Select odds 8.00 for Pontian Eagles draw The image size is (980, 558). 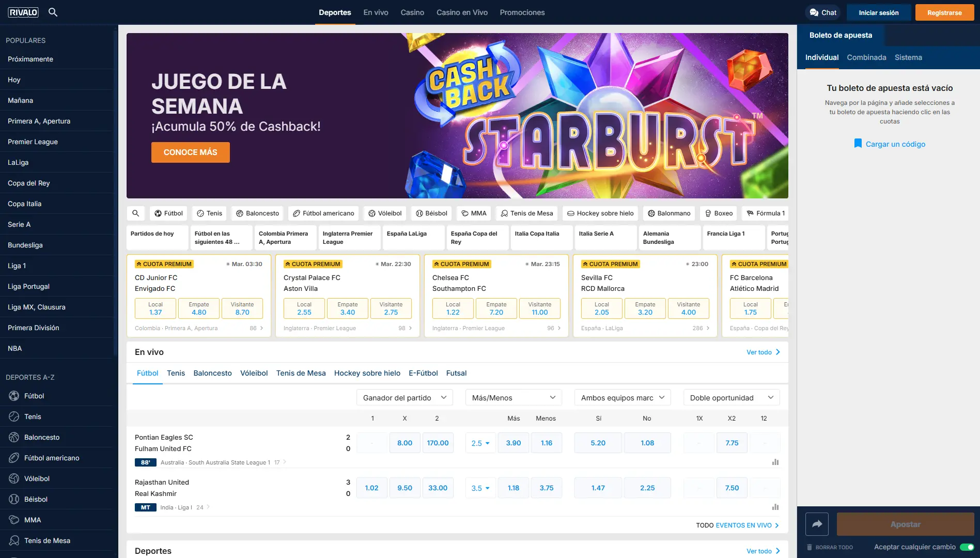click(x=405, y=443)
